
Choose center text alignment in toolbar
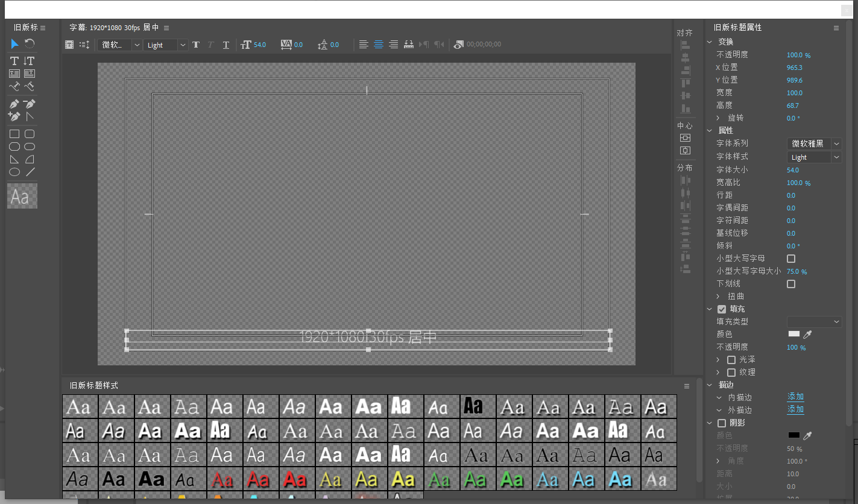379,45
